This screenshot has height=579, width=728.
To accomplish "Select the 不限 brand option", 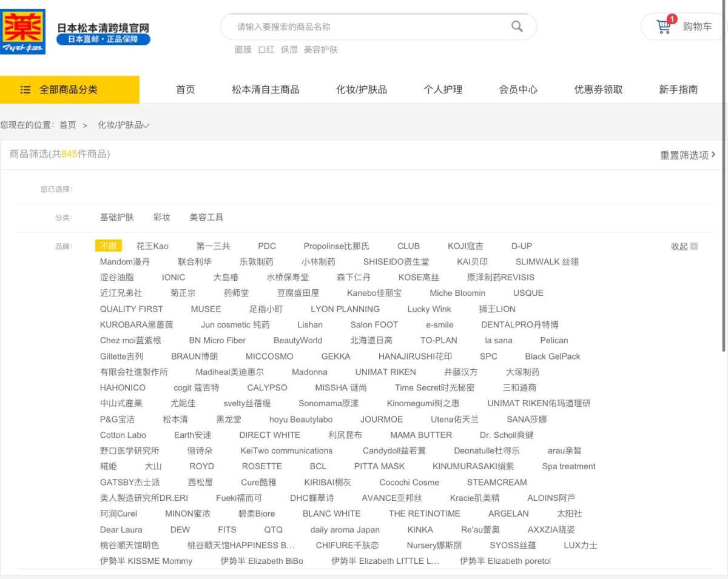I will 109,246.
